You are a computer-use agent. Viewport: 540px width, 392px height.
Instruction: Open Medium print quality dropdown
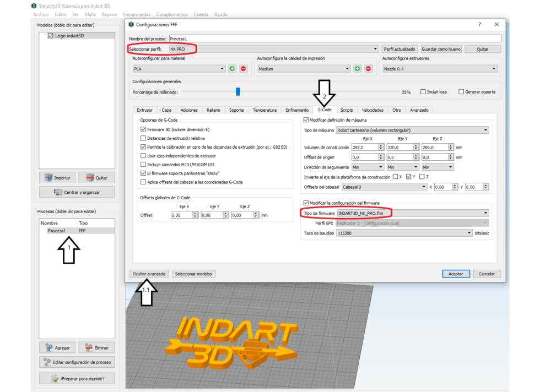click(x=304, y=69)
